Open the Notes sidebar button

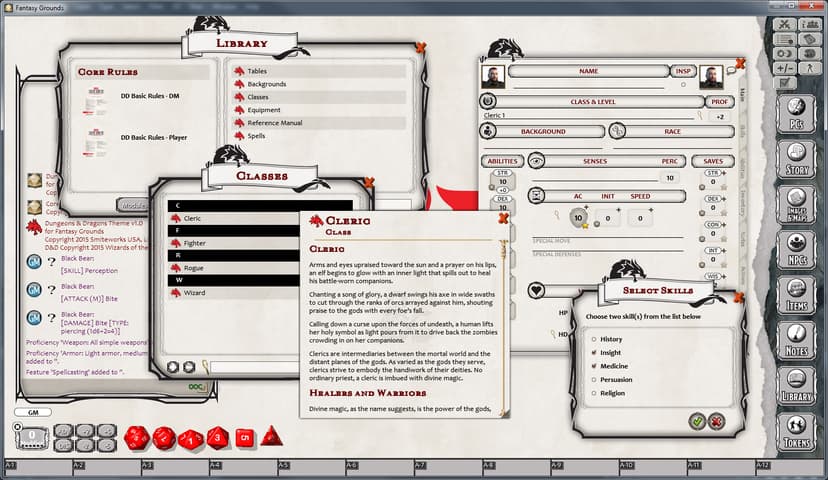(x=796, y=340)
